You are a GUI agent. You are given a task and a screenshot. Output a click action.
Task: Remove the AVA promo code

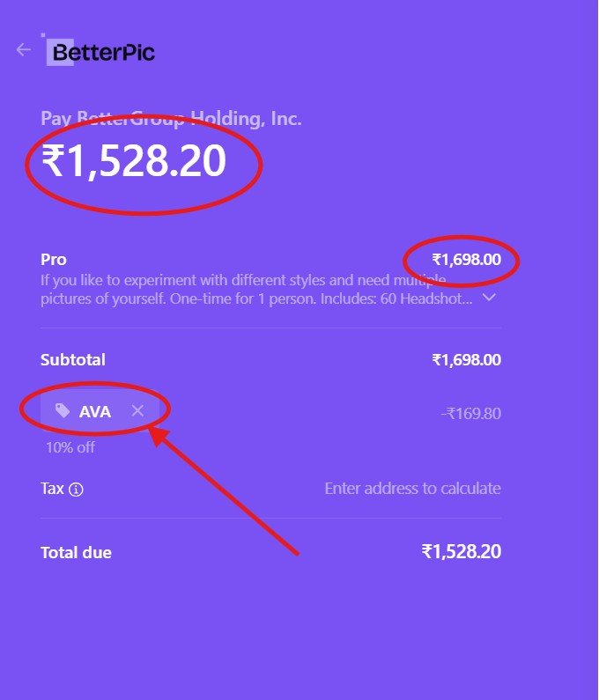point(137,410)
